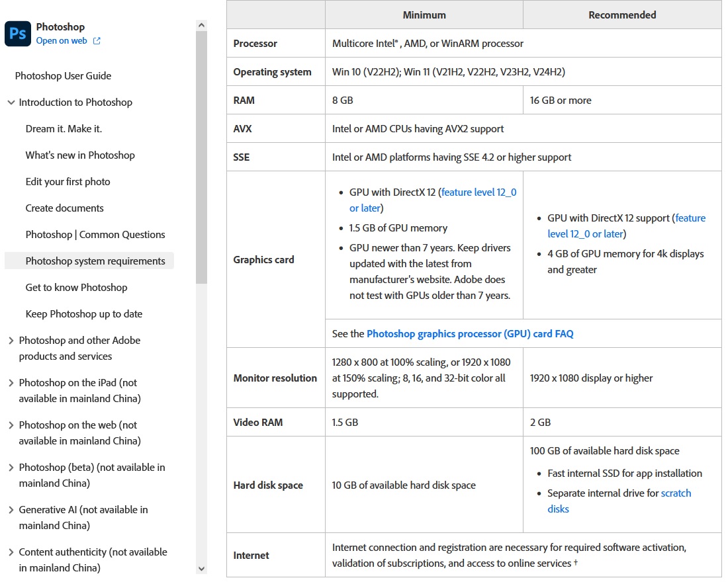This screenshot has width=728, height=582.
Task: Click the Photoshop Ps app logo
Action: [18, 34]
